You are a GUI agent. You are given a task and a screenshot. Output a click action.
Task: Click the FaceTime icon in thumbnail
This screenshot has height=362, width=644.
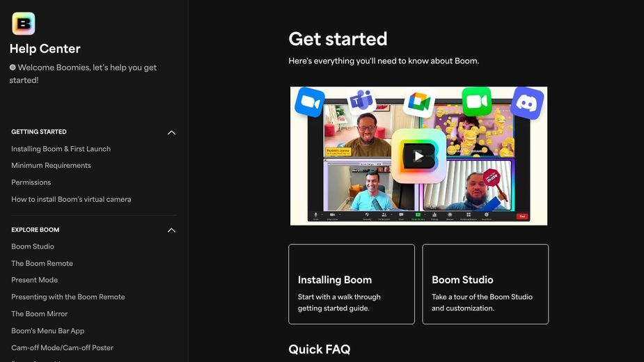(x=476, y=101)
